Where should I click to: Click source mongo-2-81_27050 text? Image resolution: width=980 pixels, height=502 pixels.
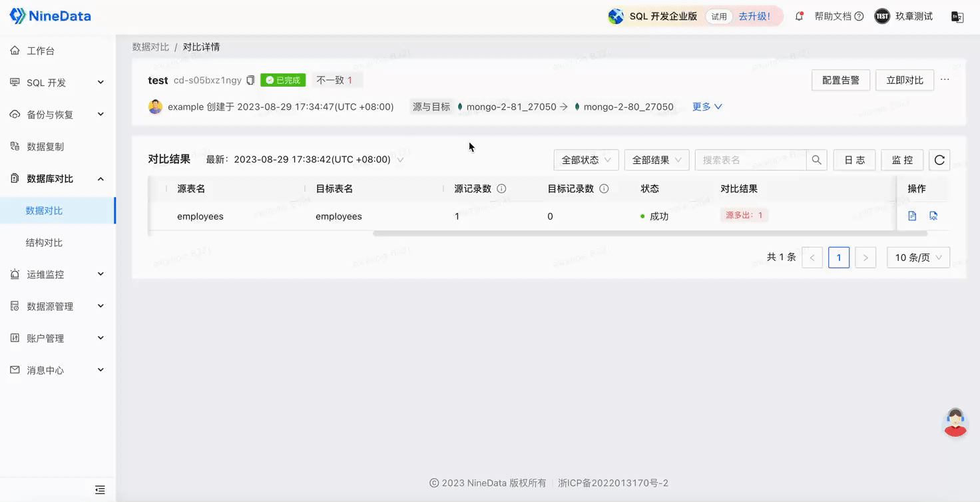511,107
